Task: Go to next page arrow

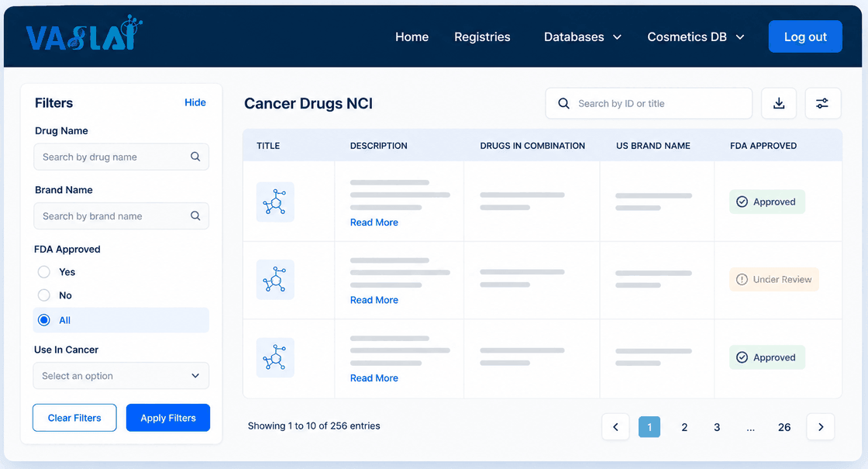Action: pos(821,427)
